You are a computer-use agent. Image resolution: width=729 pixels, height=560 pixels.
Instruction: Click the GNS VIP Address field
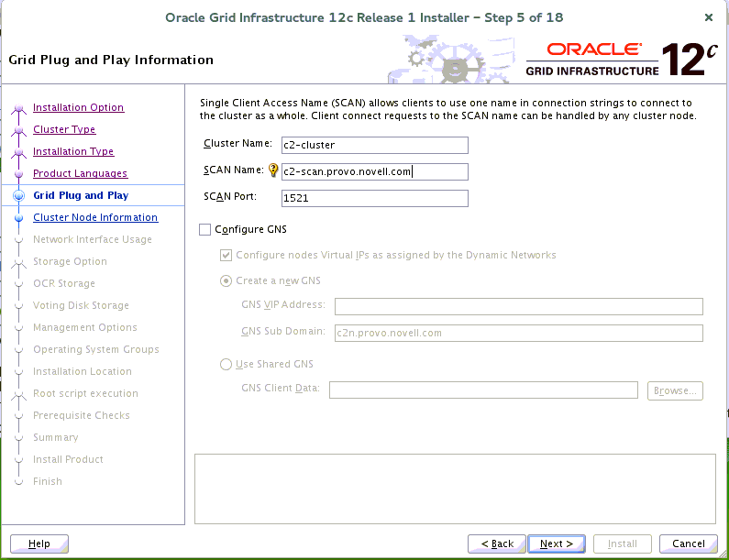point(519,306)
